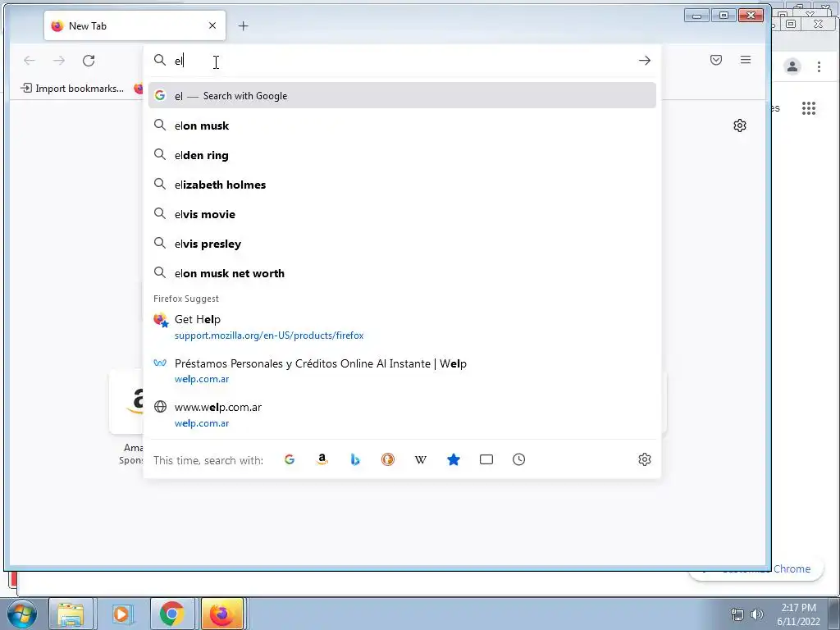Search history with the clock icon
The width and height of the screenshot is (840, 630).
(518, 459)
